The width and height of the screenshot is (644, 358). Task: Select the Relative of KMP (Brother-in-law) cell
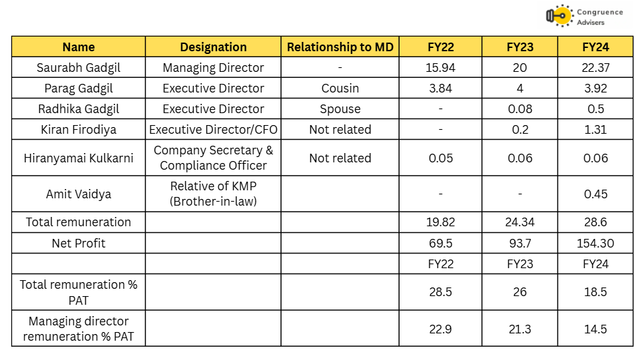coord(213,194)
